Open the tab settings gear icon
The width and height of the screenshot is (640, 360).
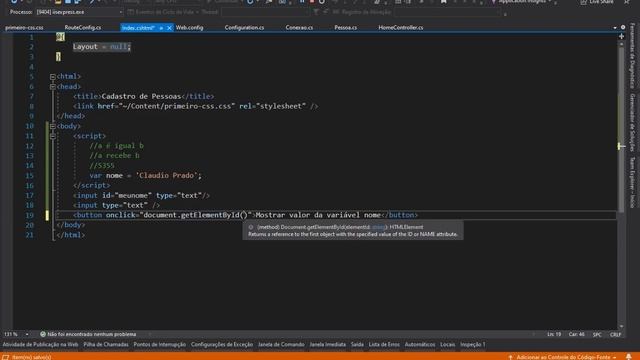point(623,27)
